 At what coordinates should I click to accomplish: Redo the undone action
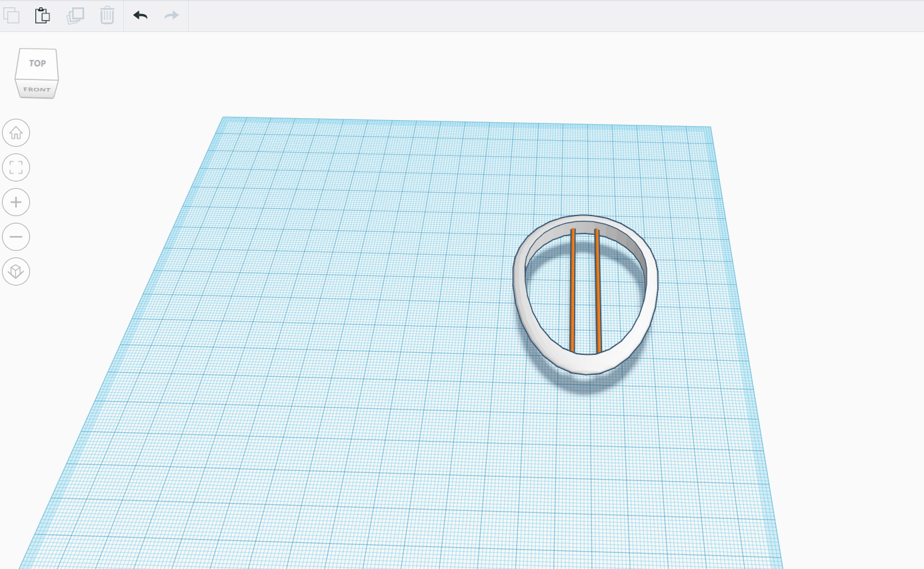pos(170,15)
